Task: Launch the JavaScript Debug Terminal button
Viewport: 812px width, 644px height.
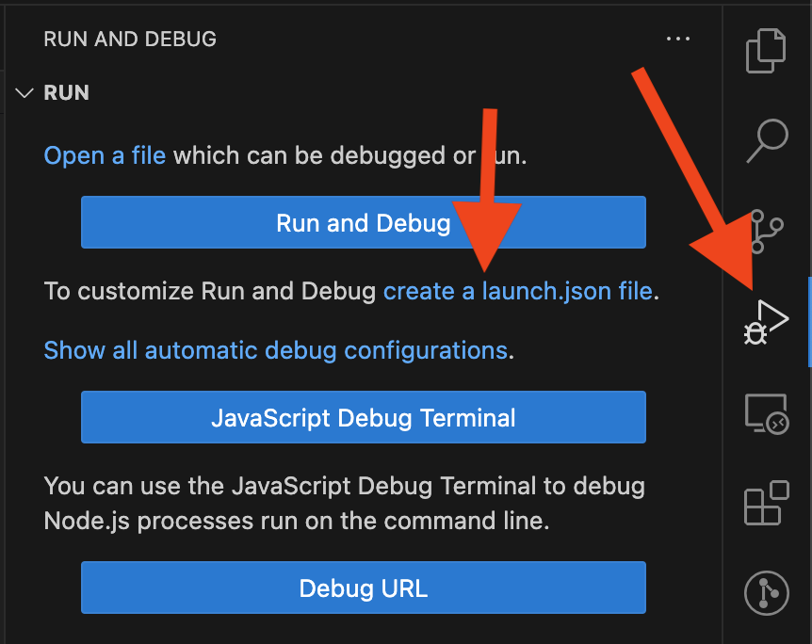Action: pos(363,417)
